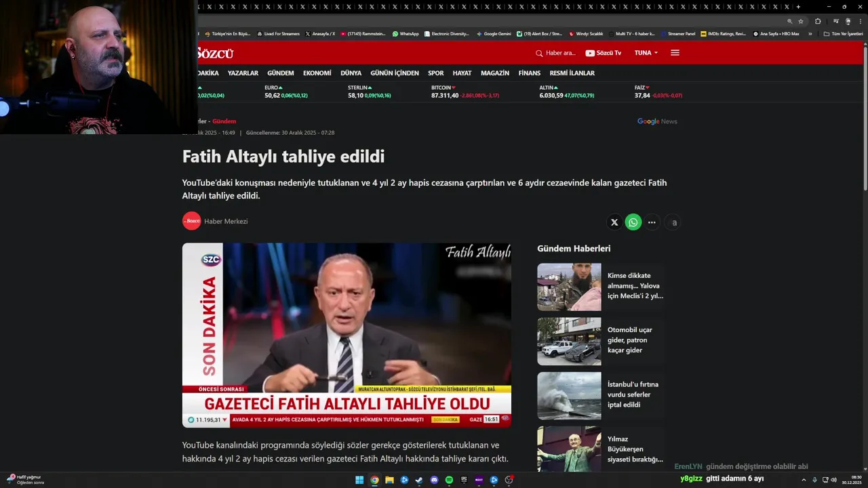This screenshot has height=488, width=868.
Task: Open File Explorer from taskbar
Action: click(x=389, y=480)
